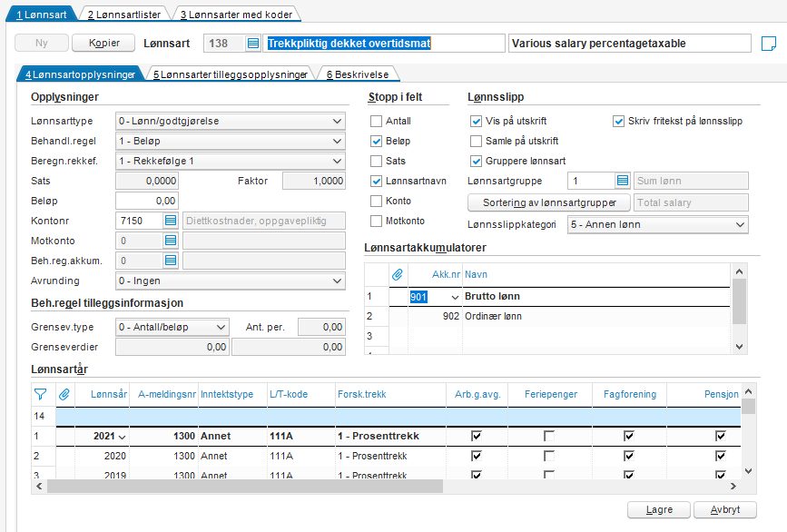Image resolution: width=787 pixels, height=532 pixels.
Task: Open the Beh.reg.akkum. lookup icon
Action: pos(171,261)
